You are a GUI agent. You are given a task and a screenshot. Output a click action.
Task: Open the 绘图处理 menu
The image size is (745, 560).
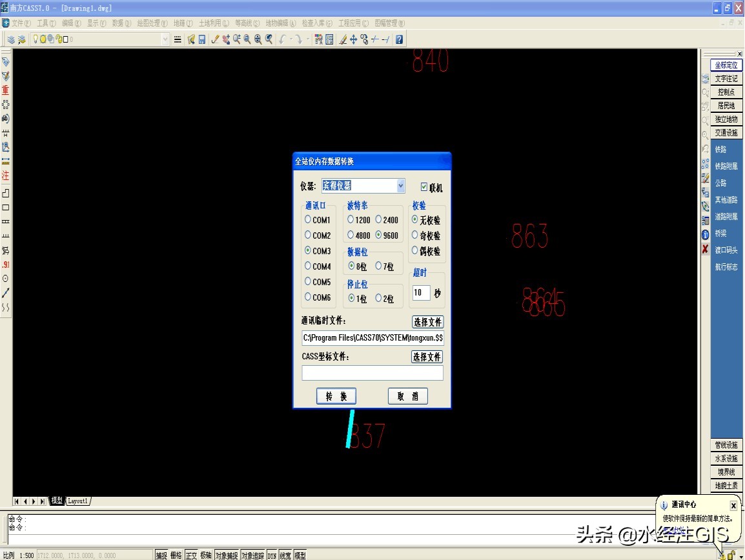[x=152, y=23]
